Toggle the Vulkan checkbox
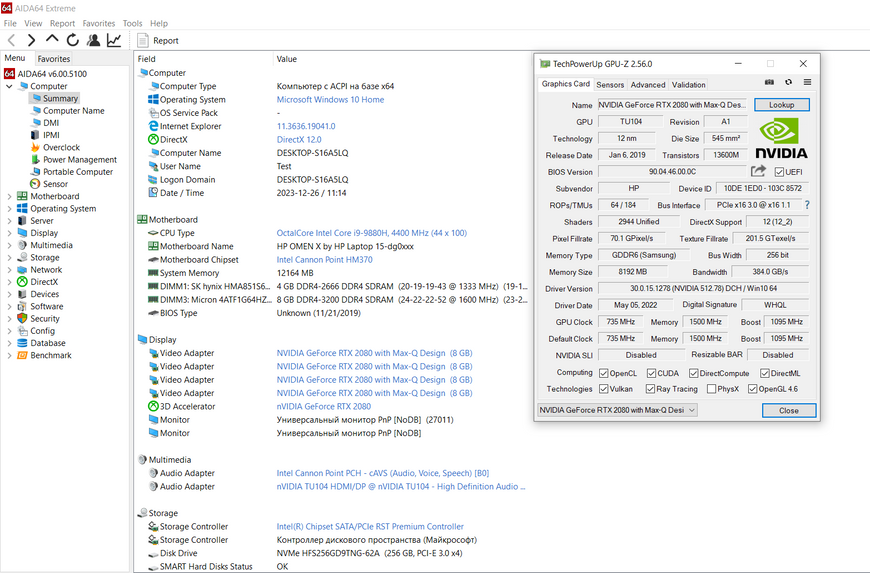Image resolution: width=870 pixels, height=573 pixels. point(604,389)
